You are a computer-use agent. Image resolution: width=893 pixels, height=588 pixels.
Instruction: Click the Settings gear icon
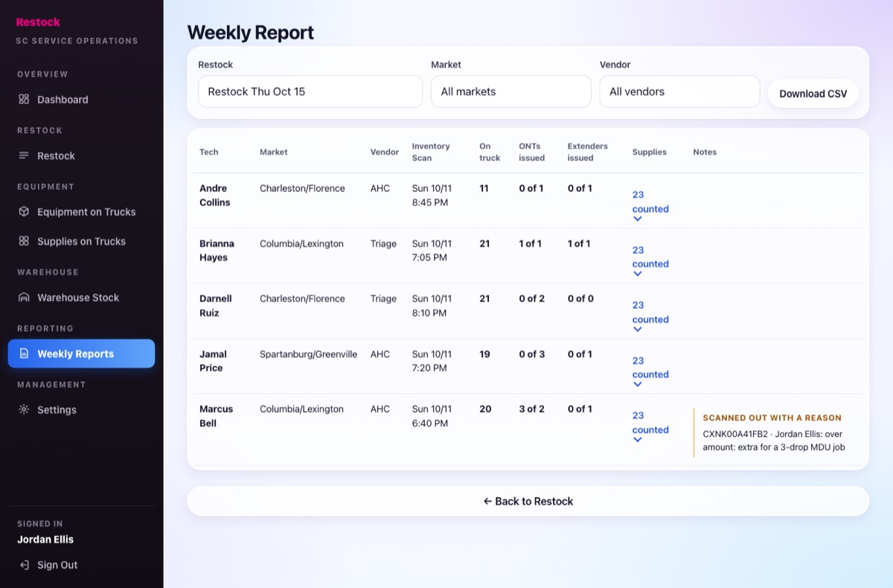tap(24, 409)
